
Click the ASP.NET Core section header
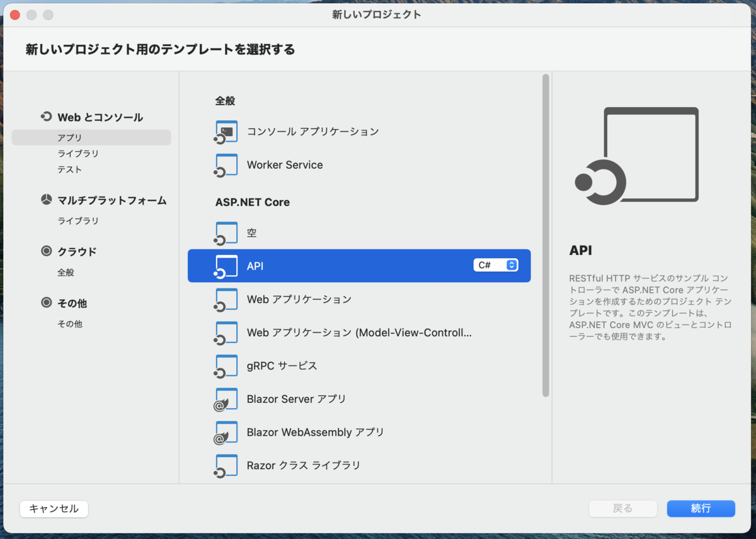pos(253,202)
